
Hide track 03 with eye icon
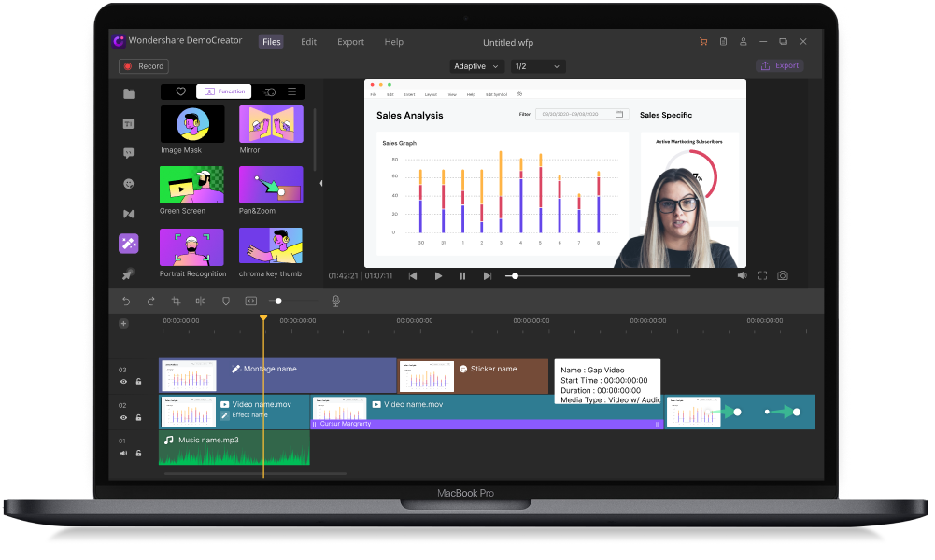(x=123, y=382)
